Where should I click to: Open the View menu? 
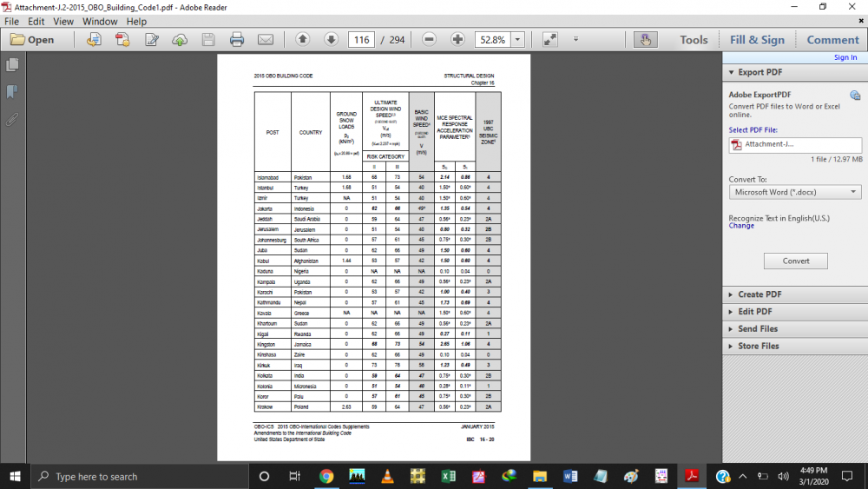coord(63,22)
